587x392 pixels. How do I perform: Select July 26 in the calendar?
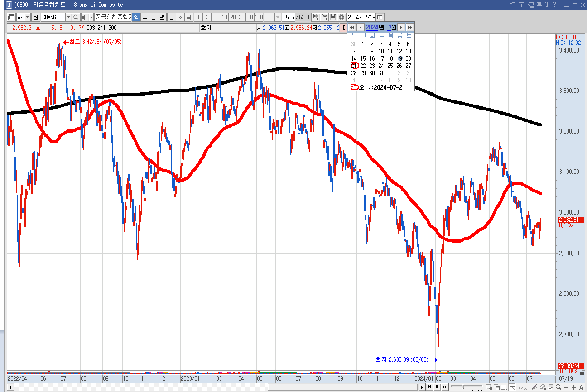tap(399, 66)
